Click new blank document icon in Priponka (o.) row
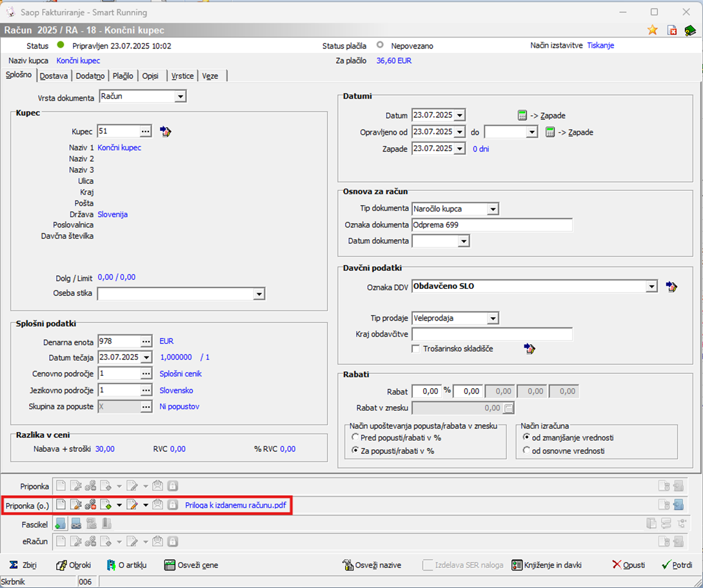Image resolution: width=703 pixels, height=588 pixels. [x=61, y=505]
